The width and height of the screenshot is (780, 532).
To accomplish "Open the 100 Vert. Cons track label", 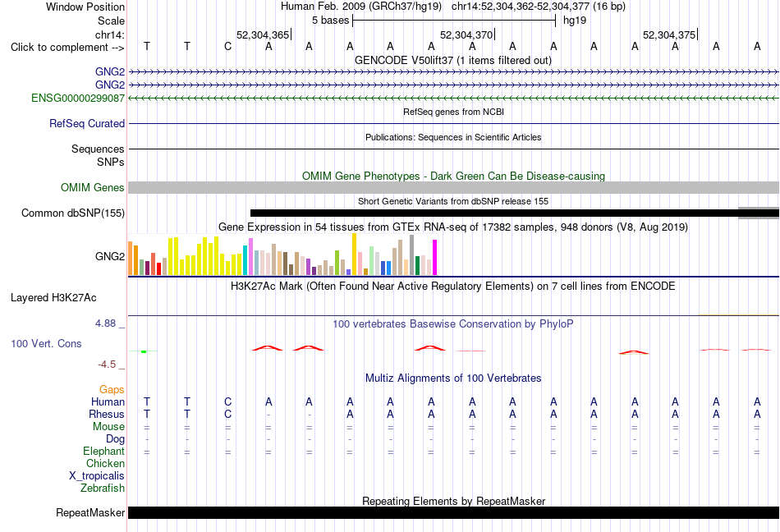I will (x=46, y=343).
